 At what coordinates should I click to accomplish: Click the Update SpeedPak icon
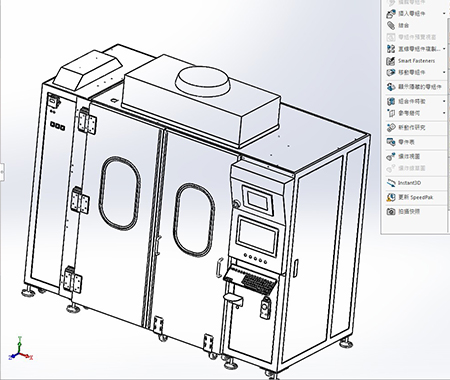tap(391, 197)
